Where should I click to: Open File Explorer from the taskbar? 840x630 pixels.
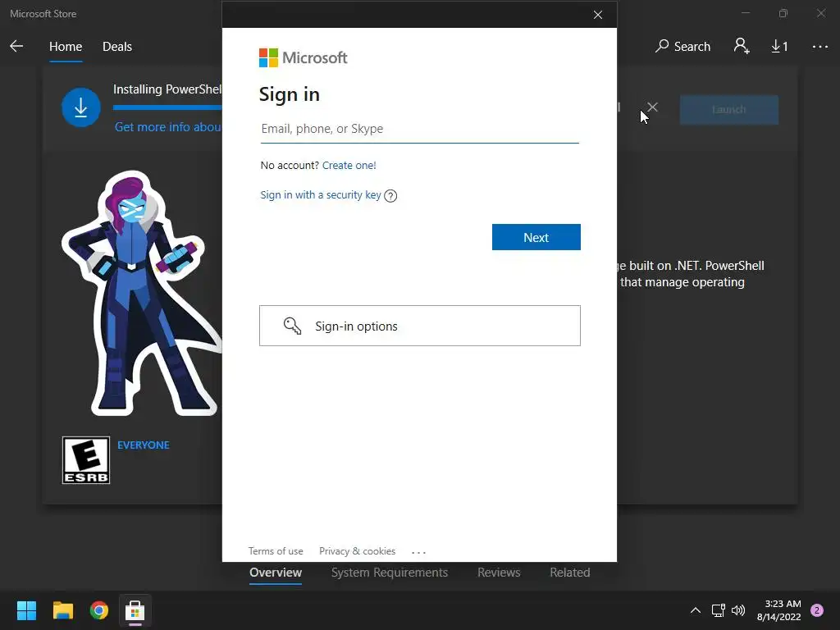point(62,610)
